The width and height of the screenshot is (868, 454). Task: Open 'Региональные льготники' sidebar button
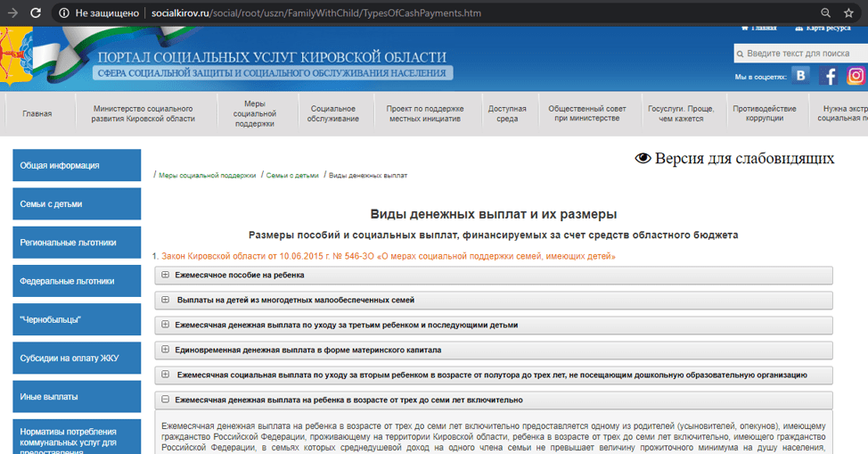click(x=77, y=243)
